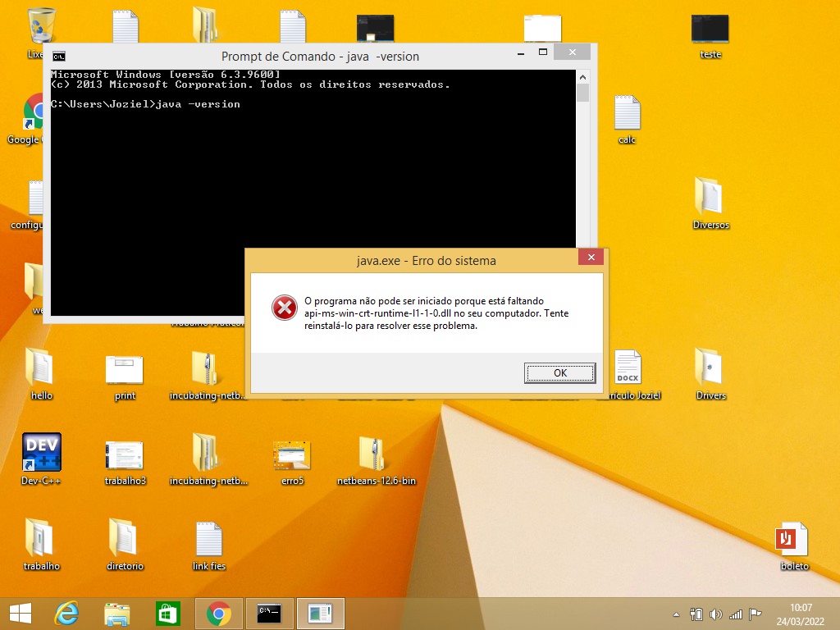This screenshot has width=840, height=630.
Task: Switch to the java.exe error taskbar button
Action: click(x=321, y=614)
